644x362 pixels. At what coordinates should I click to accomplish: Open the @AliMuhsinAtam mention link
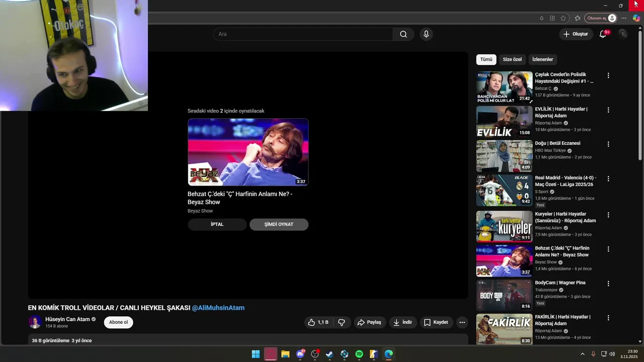coord(218,308)
